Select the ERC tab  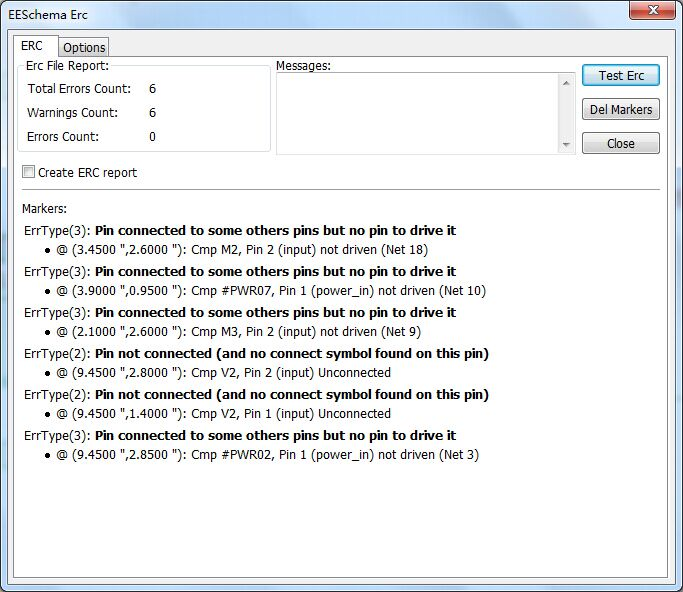[x=32, y=46]
